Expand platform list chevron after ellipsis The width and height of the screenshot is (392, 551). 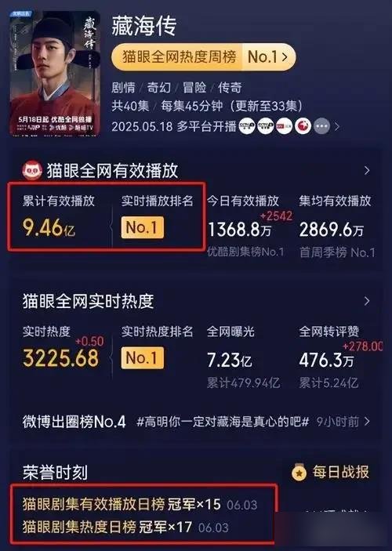(337, 126)
